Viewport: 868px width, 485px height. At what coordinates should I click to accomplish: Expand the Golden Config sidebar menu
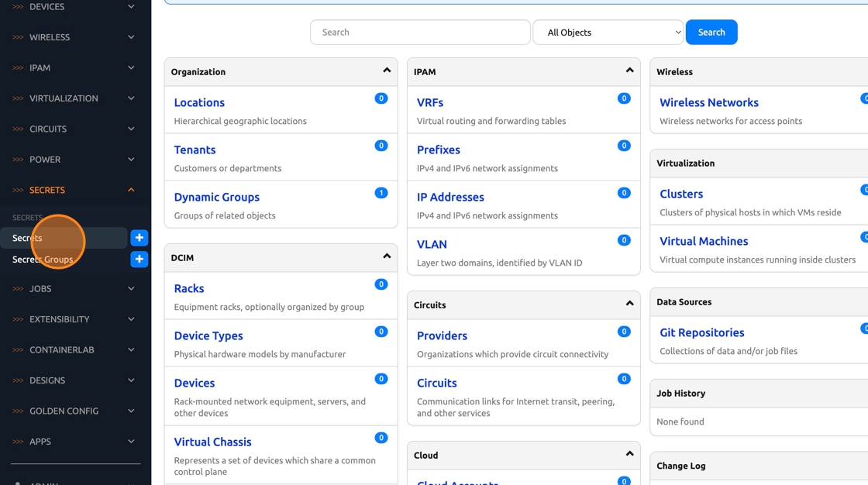point(75,411)
